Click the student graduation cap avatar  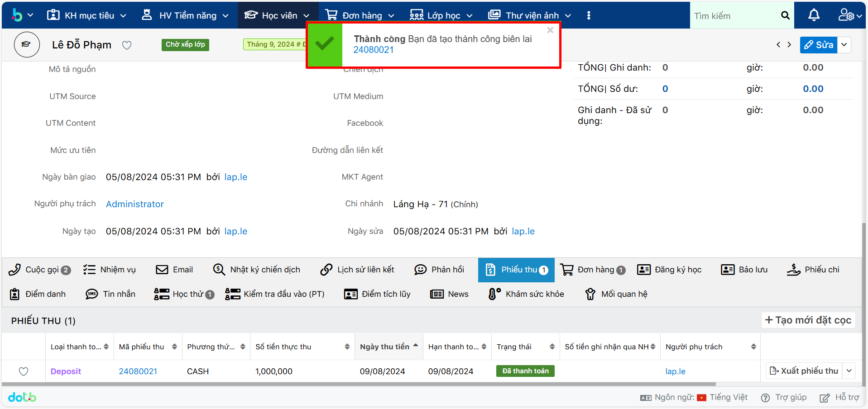click(27, 45)
